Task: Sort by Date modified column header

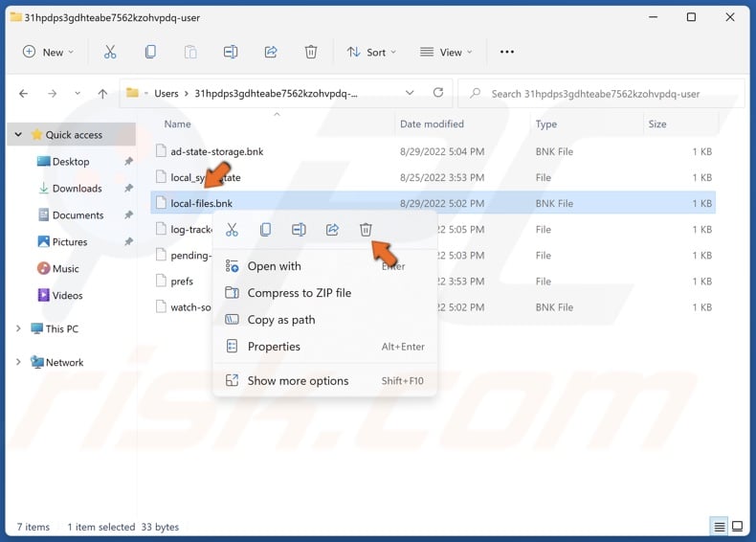Action: tap(432, 124)
